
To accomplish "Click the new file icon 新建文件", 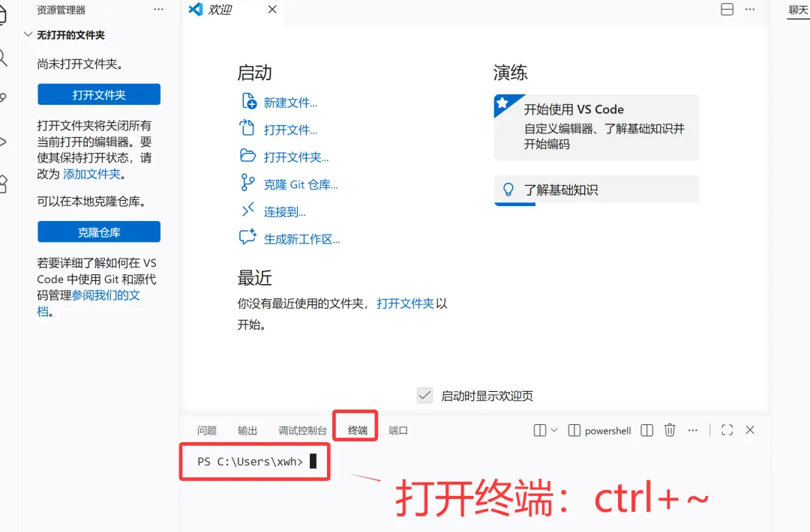I will 248,101.
